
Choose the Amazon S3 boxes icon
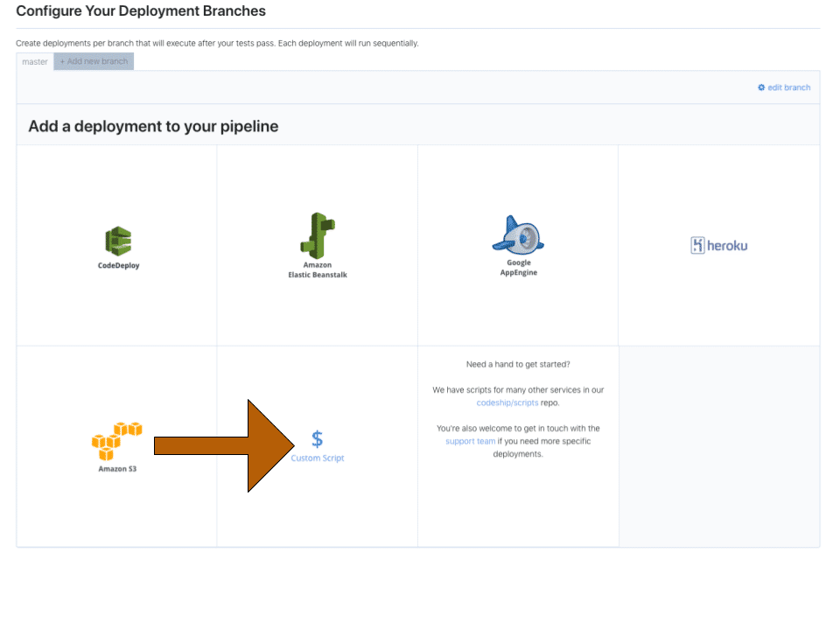coord(116,441)
